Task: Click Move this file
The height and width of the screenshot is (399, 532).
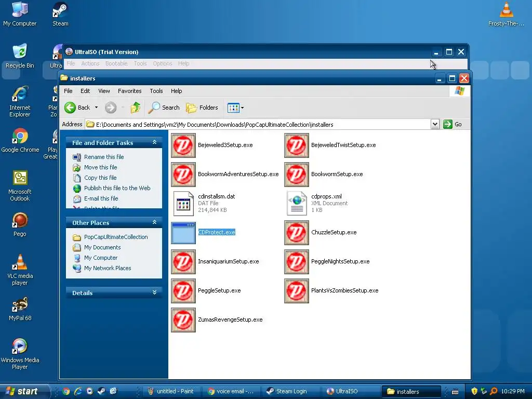Action: [100, 167]
